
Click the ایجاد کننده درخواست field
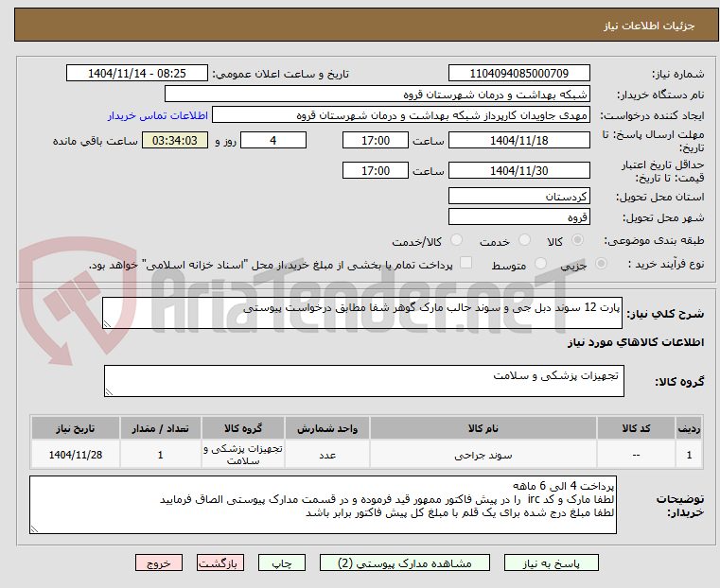pyautogui.click(x=401, y=115)
